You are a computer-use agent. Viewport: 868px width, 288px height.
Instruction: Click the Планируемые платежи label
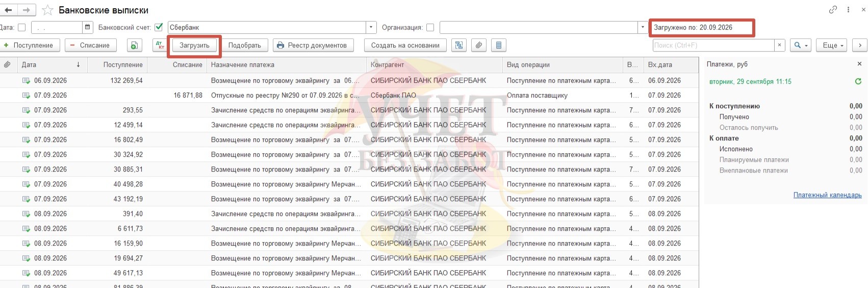[x=754, y=160]
